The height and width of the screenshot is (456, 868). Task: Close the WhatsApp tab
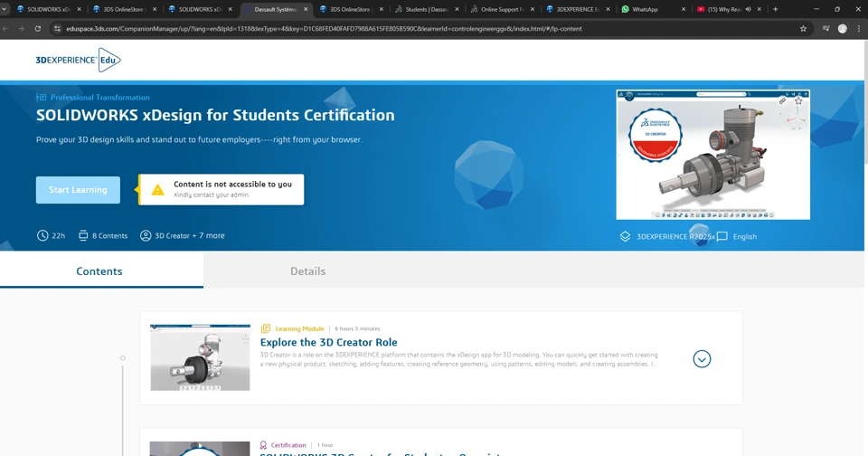pyautogui.click(x=684, y=9)
